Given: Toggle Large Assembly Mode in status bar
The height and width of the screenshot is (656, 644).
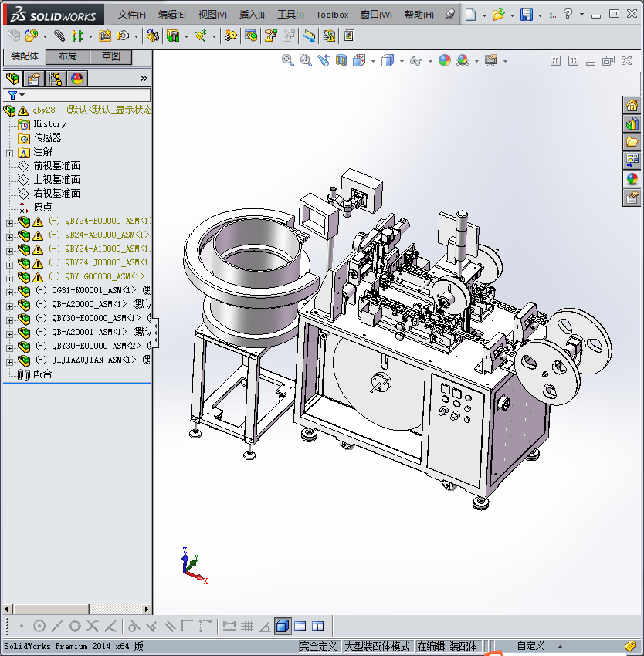Looking at the screenshot, I should click(x=377, y=646).
